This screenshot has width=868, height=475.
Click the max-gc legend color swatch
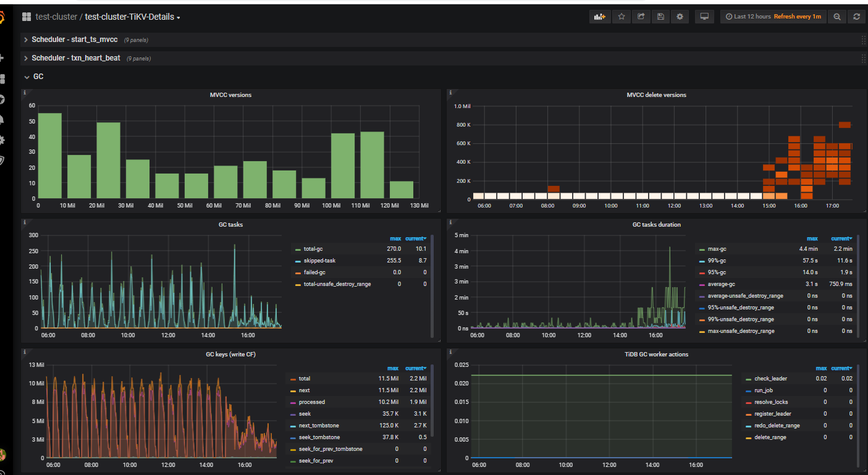click(x=701, y=249)
